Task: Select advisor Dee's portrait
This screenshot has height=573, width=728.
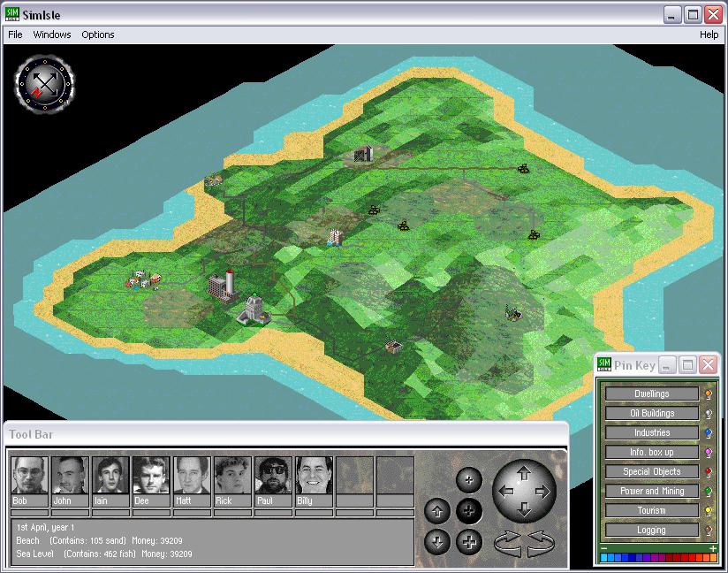Action: pyautogui.click(x=151, y=476)
